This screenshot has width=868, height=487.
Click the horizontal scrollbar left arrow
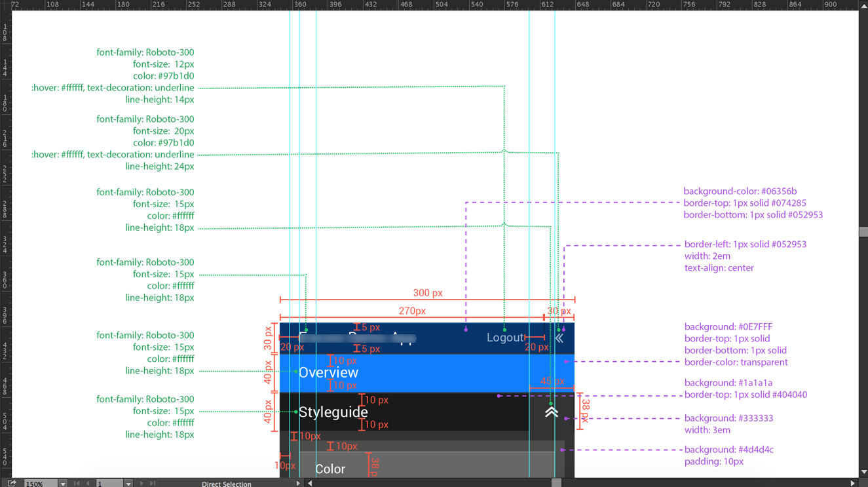[310, 483]
